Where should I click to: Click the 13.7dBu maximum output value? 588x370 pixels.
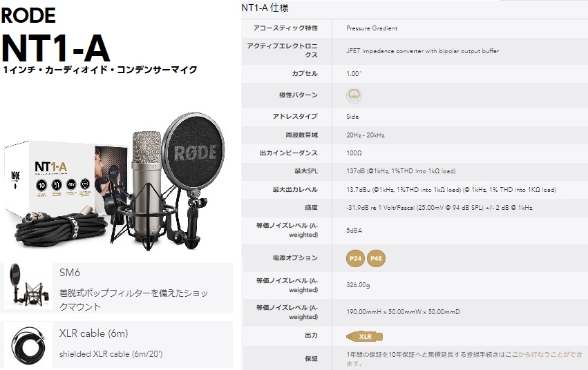pyautogui.click(x=451, y=190)
